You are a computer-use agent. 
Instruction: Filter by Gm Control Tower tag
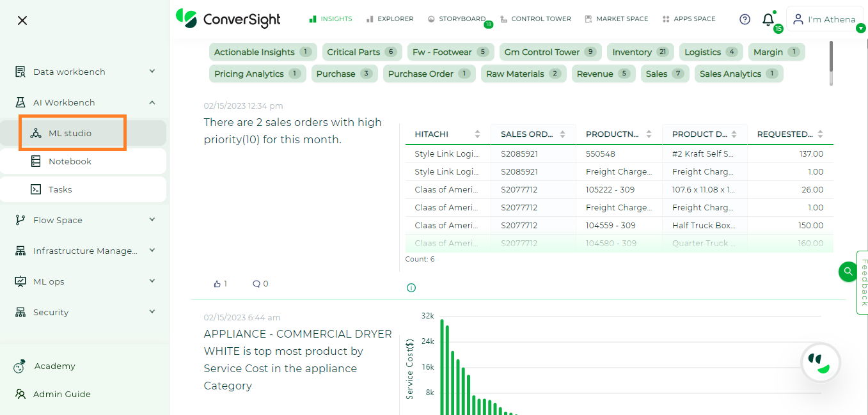[x=550, y=52]
